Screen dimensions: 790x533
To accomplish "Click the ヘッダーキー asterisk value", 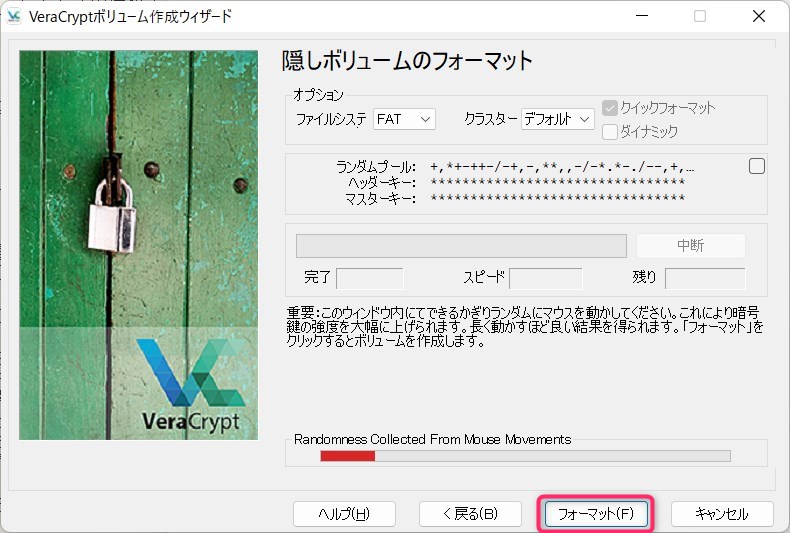I will point(558,182).
